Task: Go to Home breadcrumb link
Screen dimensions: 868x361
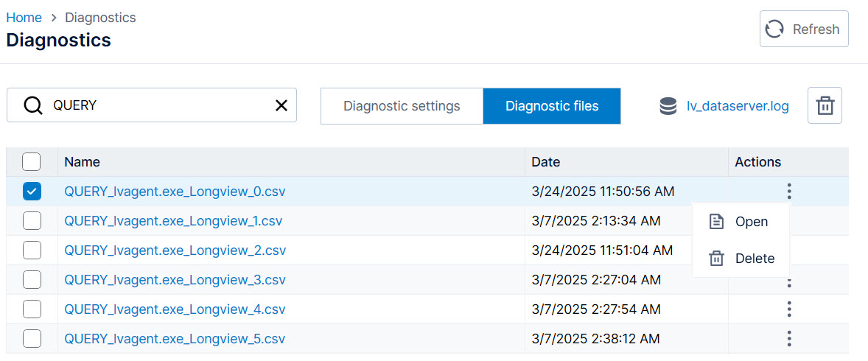Action: pyautogui.click(x=24, y=17)
